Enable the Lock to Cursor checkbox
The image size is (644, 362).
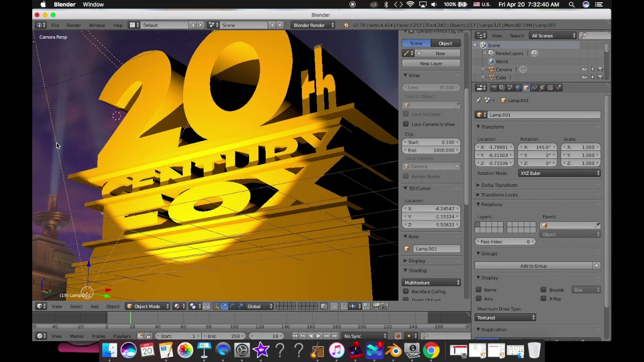[406, 114]
